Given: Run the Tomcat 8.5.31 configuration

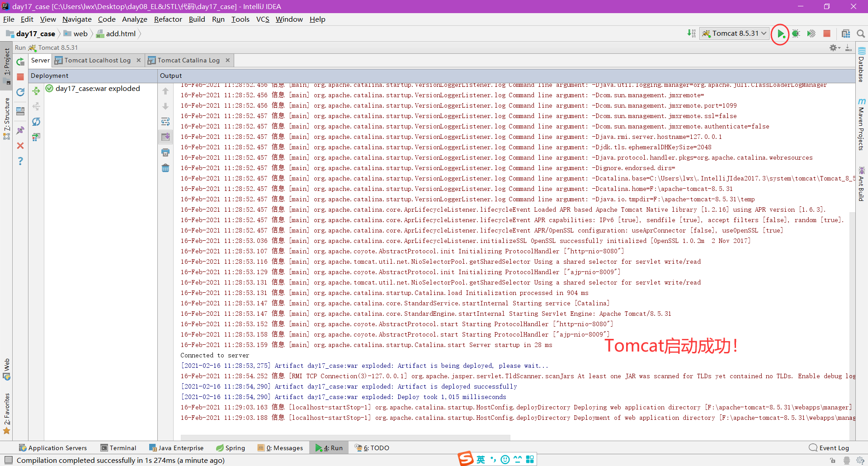Looking at the screenshot, I should point(780,34).
